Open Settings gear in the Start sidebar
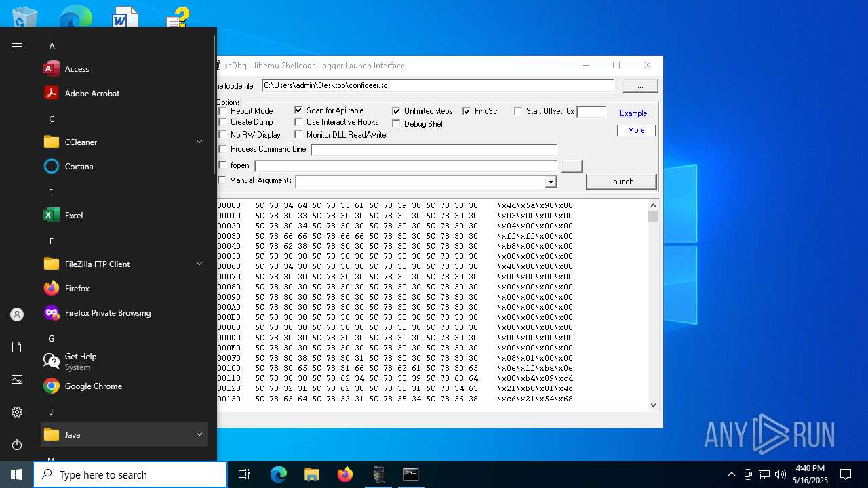Screen dimensions: 868x488 tap(17, 412)
